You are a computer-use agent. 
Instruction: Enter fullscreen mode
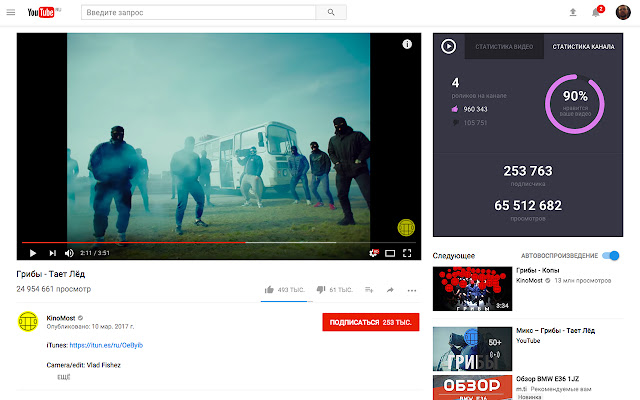[x=407, y=253]
